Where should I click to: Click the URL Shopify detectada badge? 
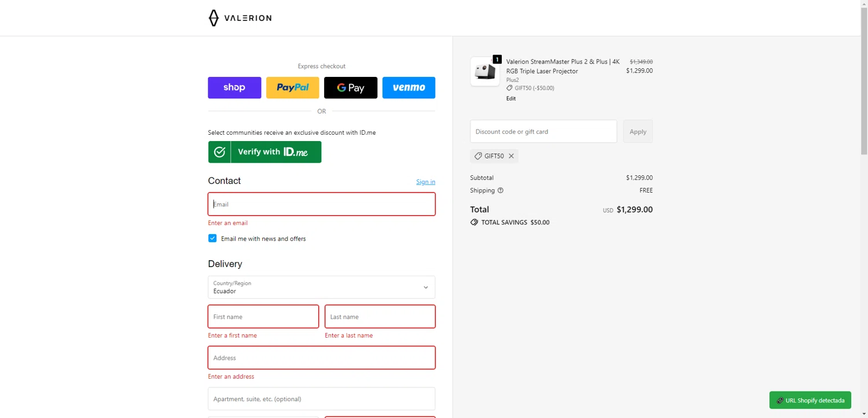click(x=810, y=400)
